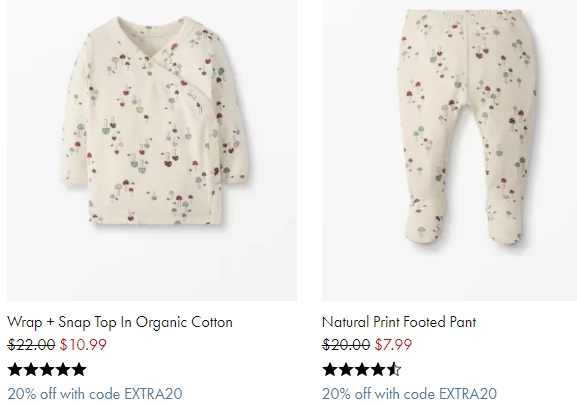Open the Wrap + Snap Top product image
Viewport: 577px width, 406px height.
pos(152,150)
